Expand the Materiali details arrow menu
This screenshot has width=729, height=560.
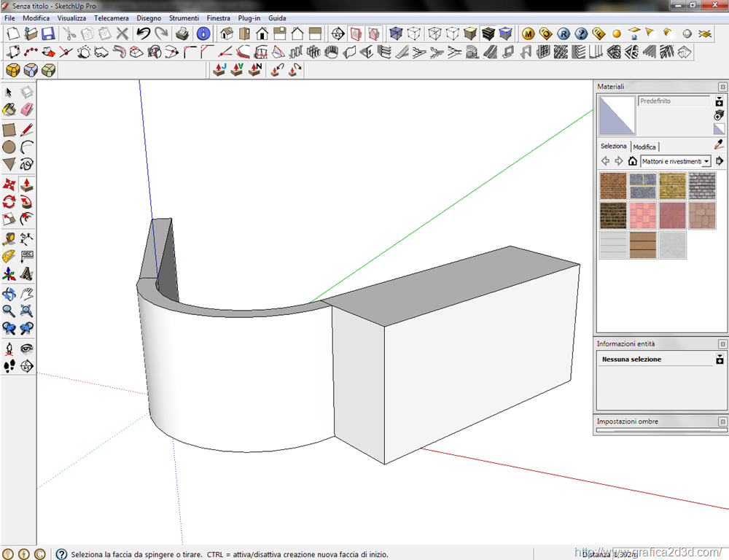(720, 161)
